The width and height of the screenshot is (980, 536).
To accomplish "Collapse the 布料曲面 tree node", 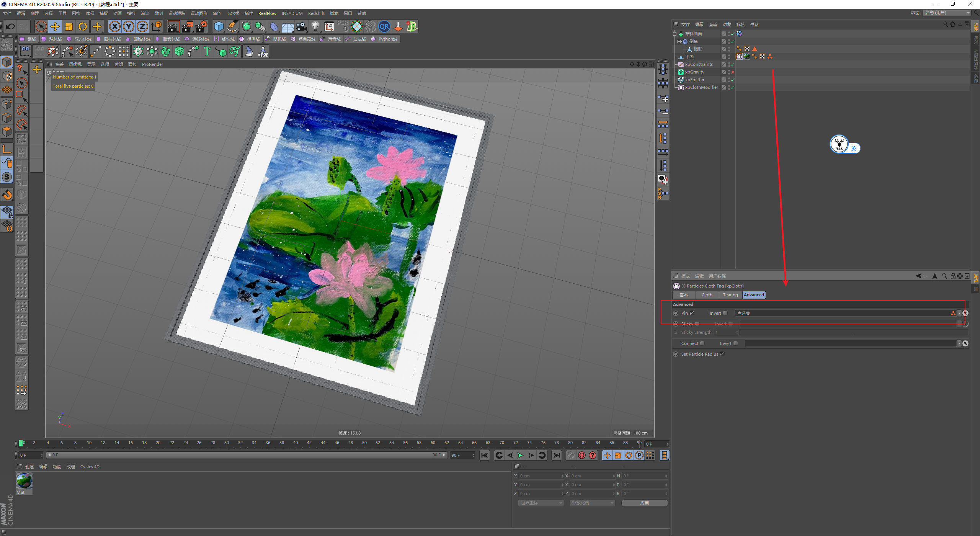I will (x=675, y=34).
